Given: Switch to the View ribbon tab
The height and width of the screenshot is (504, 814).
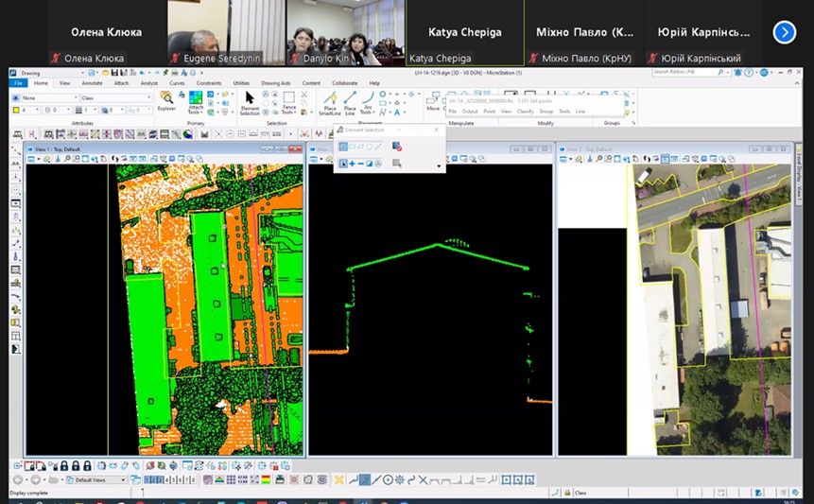Looking at the screenshot, I should (x=65, y=83).
